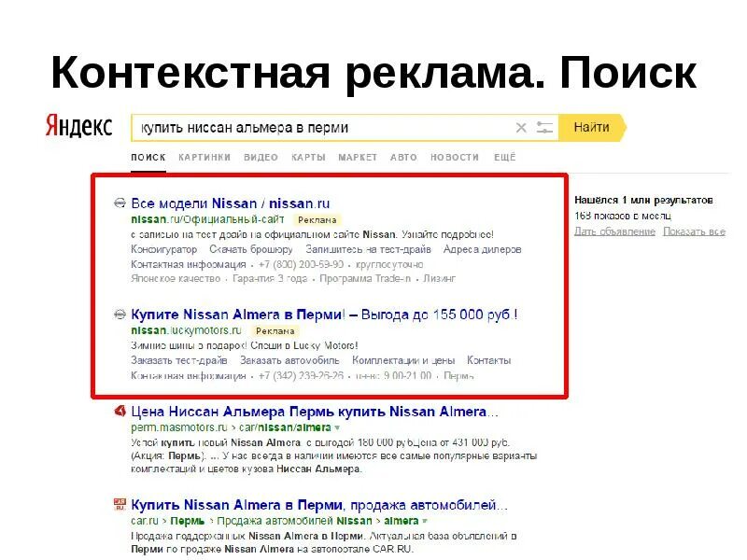Open 'Запишитесь на тест-драйв' sitelink
The width and height of the screenshot is (747, 560).
[x=368, y=249]
